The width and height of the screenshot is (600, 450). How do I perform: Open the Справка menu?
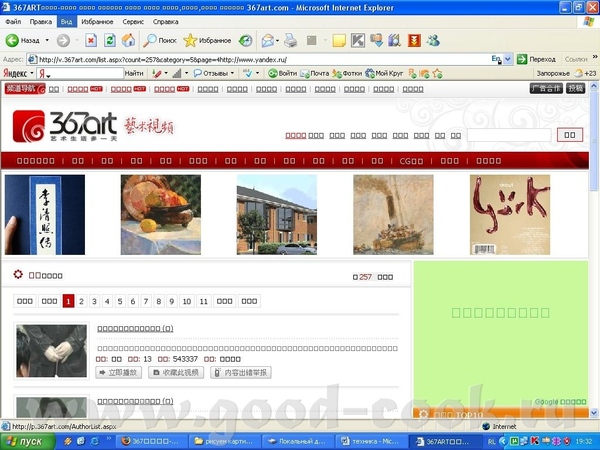[x=166, y=22]
